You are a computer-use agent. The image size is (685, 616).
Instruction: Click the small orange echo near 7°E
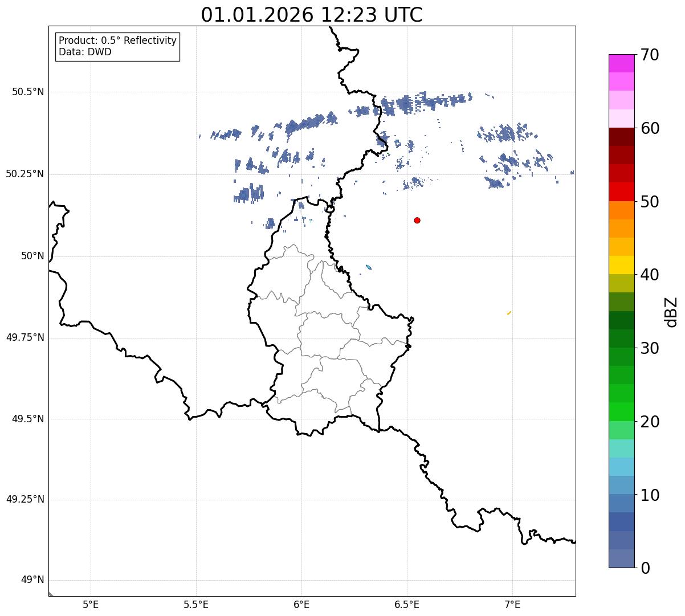509,312
